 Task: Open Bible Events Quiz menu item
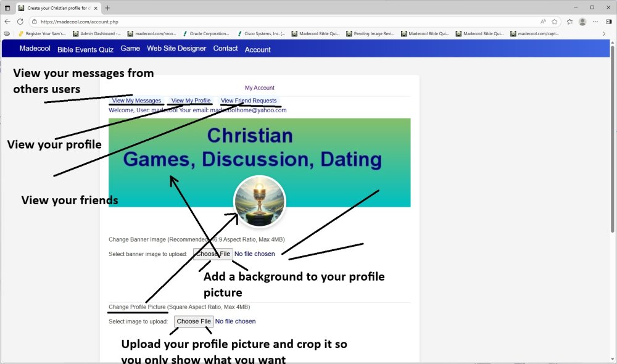tap(85, 49)
